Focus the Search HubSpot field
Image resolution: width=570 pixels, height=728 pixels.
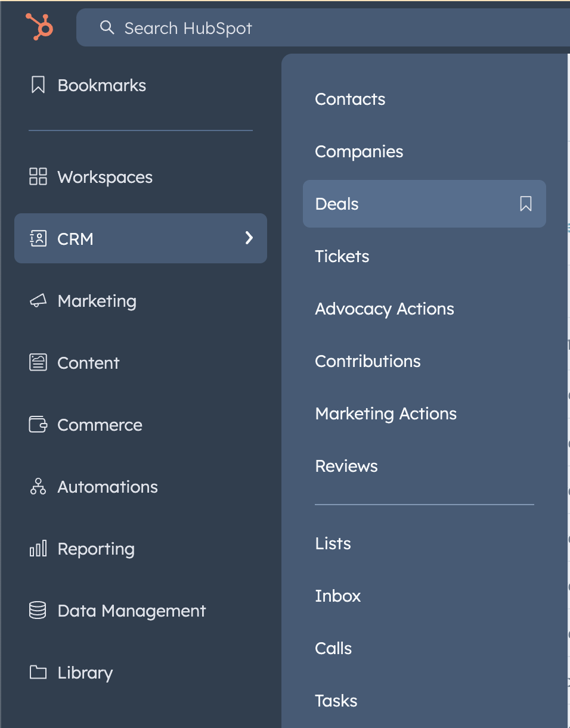click(323, 27)
